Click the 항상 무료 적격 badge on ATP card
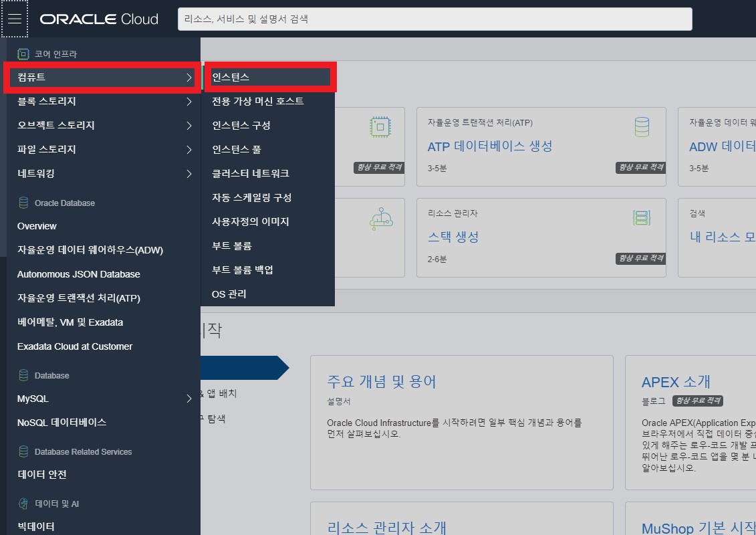This screenshot has height=535, width=756. coord(640,167)
